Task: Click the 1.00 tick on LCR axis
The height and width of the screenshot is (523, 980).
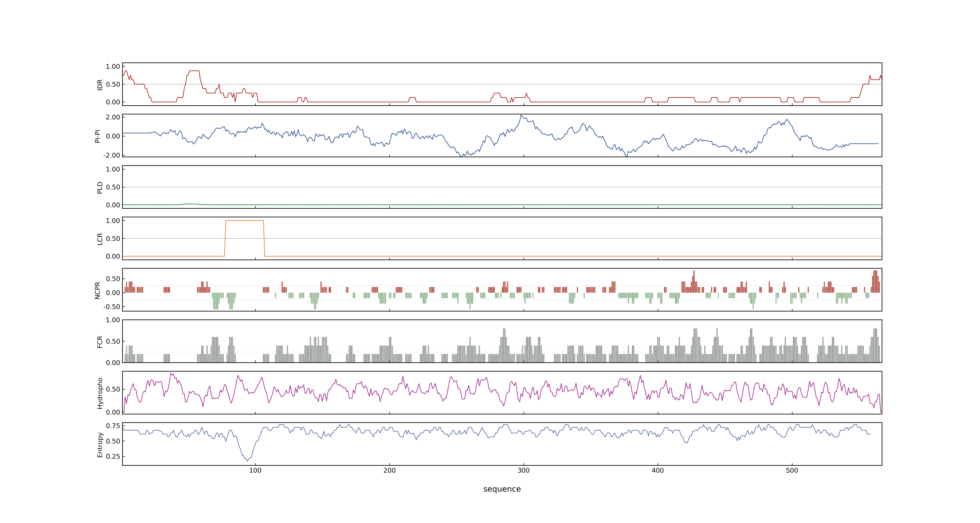Action: 113,221
